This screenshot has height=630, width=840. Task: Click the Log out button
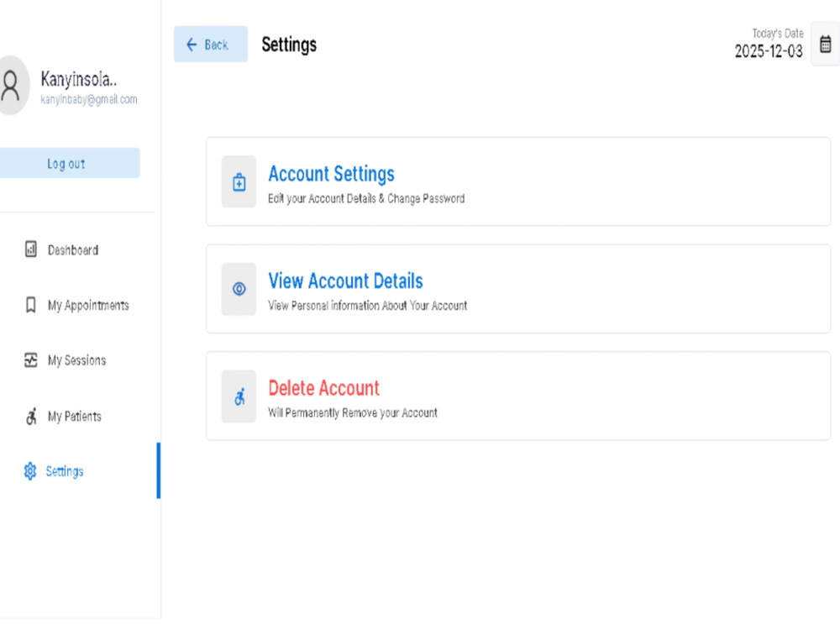pyautogui.click(x=69, y=164)
